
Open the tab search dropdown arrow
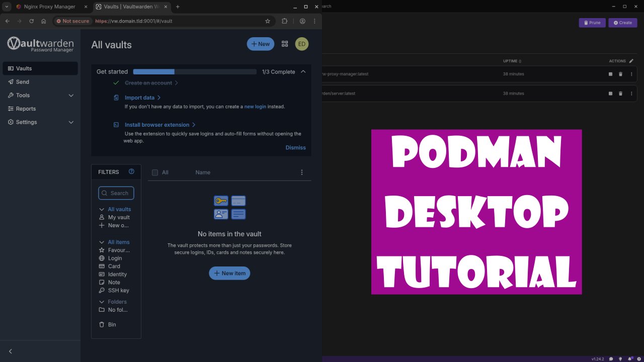(7, 7)
